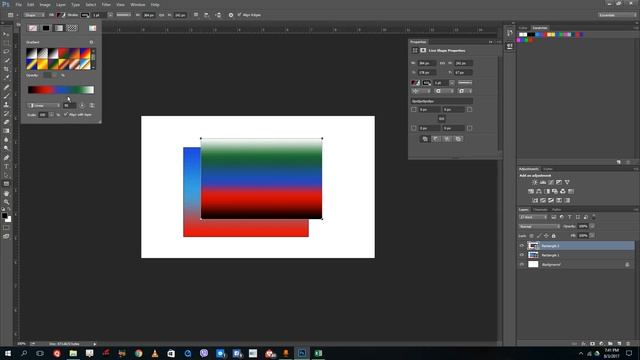Open the File menu

(x=19, y=4)
